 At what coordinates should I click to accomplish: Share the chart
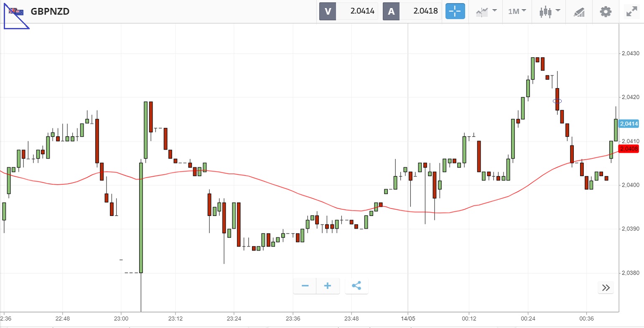356,286
